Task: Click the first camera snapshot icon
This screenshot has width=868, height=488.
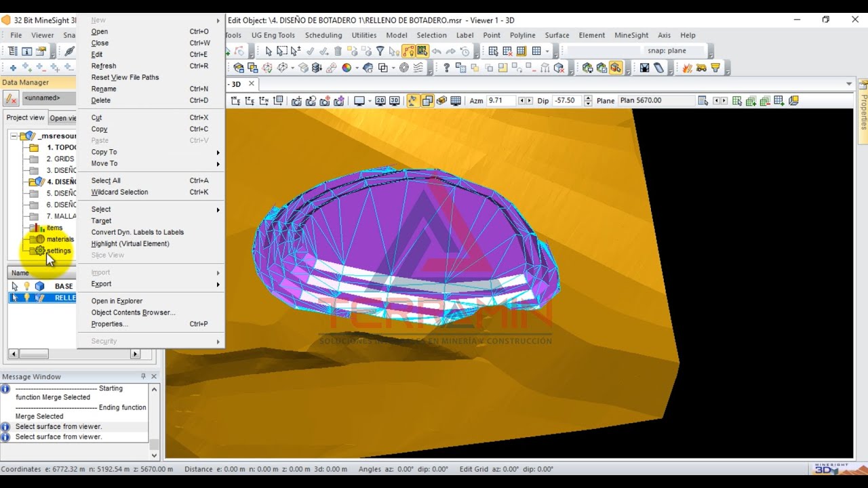Action: point(296,101)
